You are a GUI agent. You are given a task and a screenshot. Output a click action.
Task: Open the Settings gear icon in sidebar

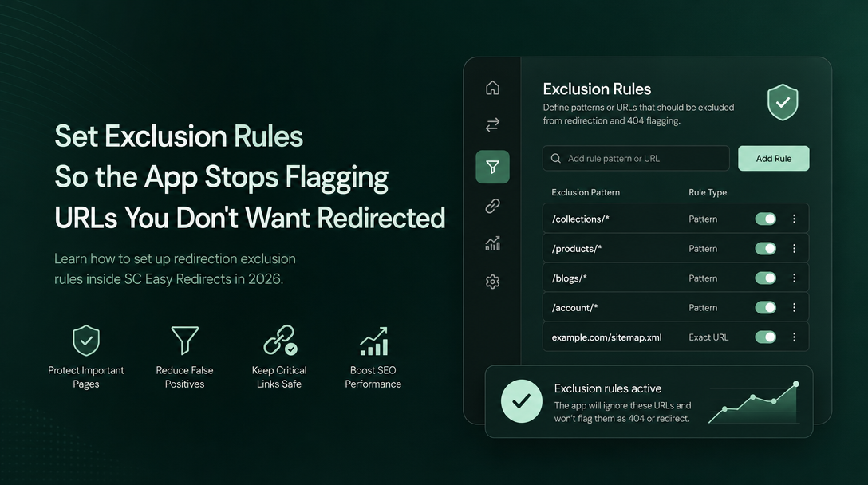[493, 282]
